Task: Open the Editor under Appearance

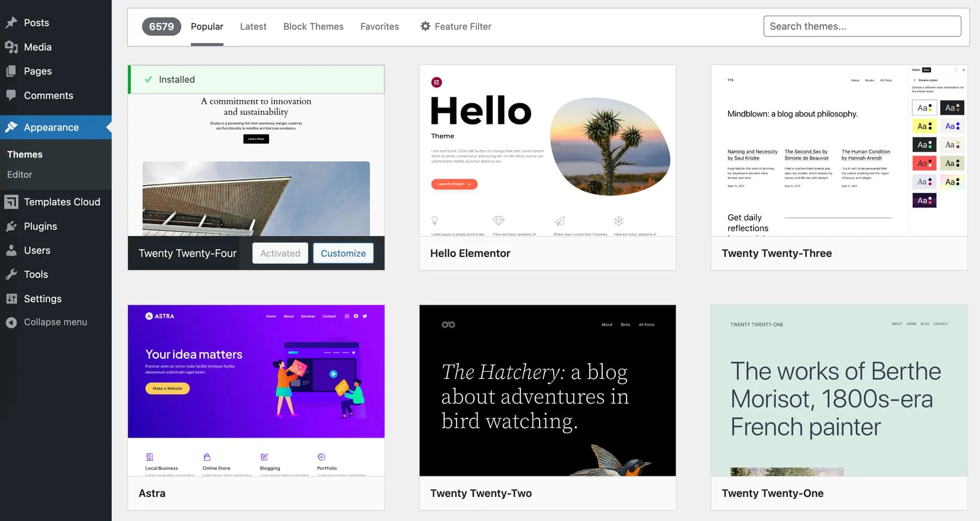Action: pyautogui.click(x=20, y=174)
